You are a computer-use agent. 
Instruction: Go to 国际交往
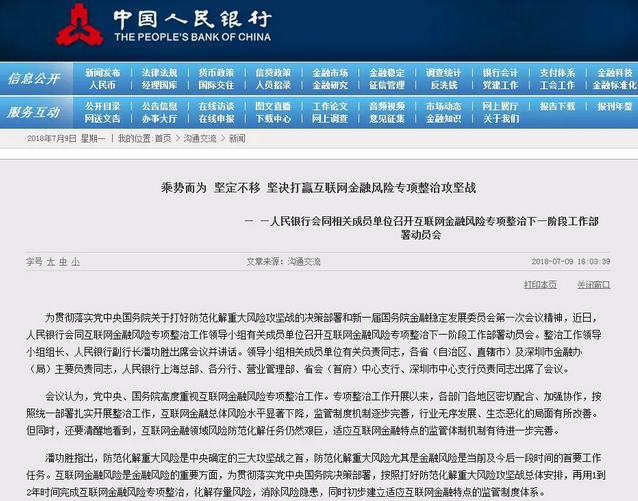coord(216,85)
